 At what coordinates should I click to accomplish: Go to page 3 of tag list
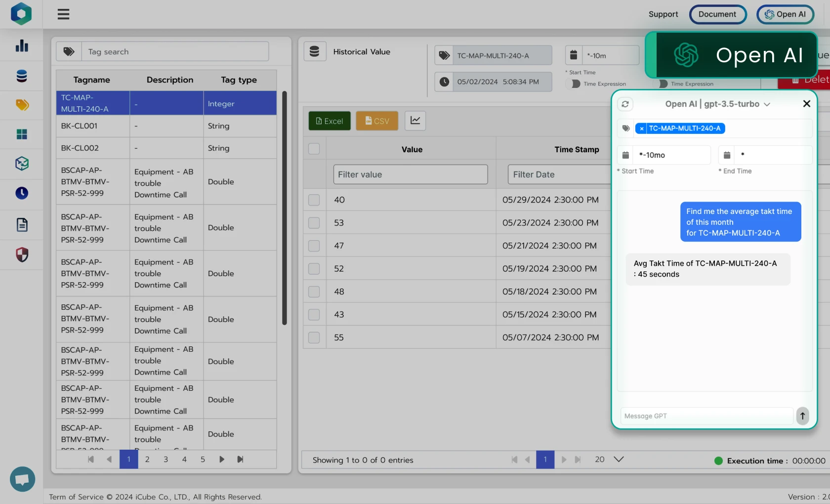coord(166,460)
